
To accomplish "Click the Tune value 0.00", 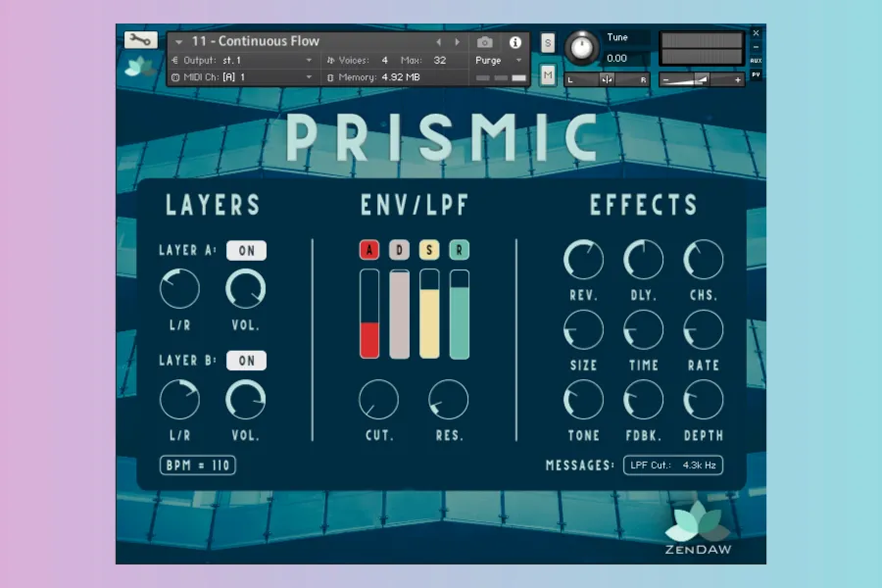I will (617, 58).
